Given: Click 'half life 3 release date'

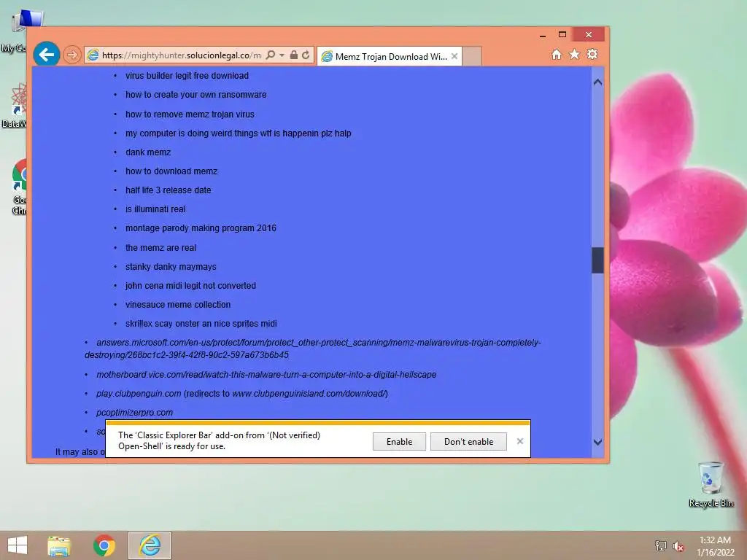Looking at the screenshot, I should 168,190.
